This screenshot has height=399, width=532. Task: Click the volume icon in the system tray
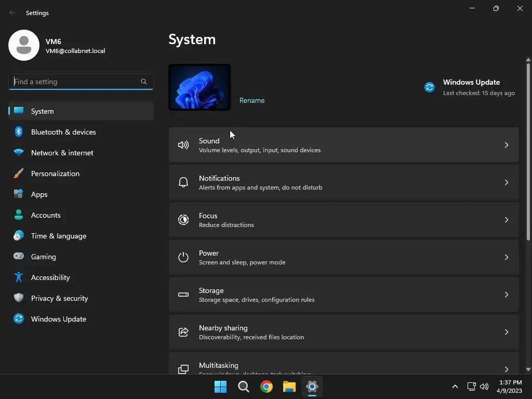[484, 387]
